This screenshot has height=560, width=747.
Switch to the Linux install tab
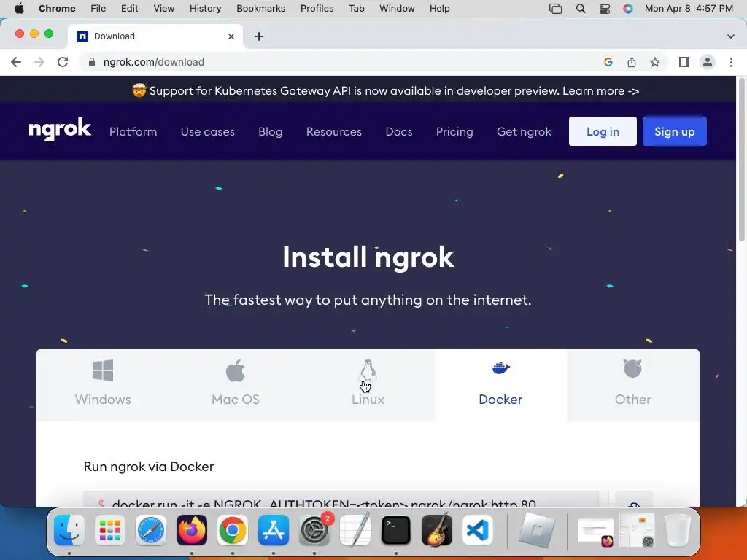pos(368,385)
